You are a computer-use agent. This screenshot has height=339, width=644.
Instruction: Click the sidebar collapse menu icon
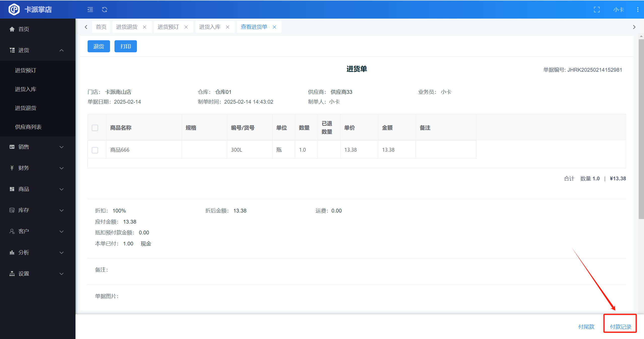[90, 10]
